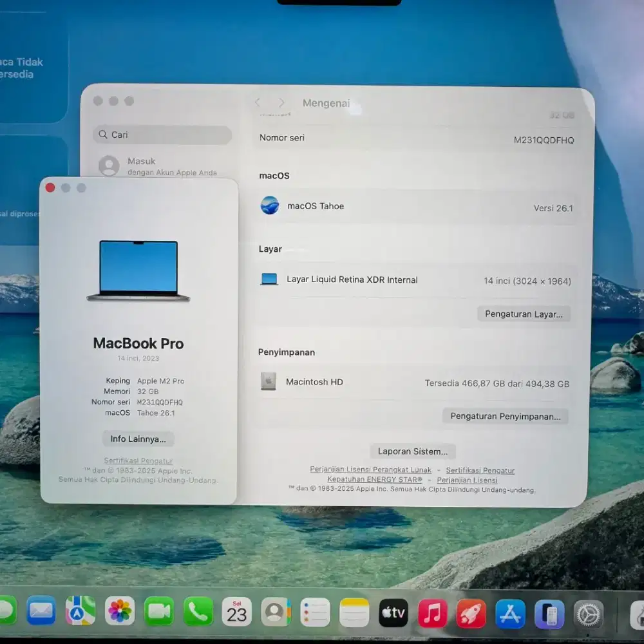The image size is (644, 644).
Task: Click the Mengenai title in Settings
Action: point(326,102)
